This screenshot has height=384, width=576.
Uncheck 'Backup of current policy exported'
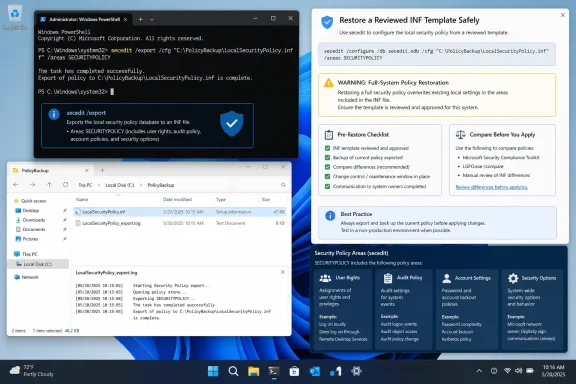click(x=327, y=158)
